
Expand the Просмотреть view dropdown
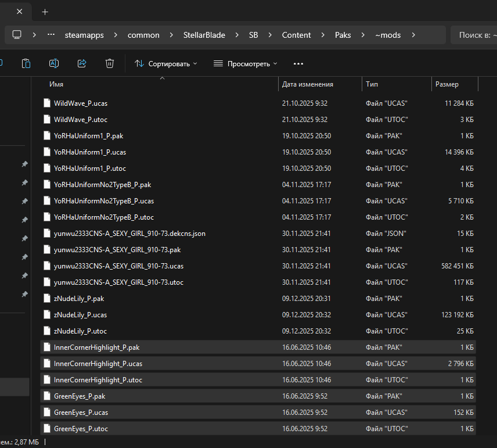pyautogui.click(x=245, y=63)
